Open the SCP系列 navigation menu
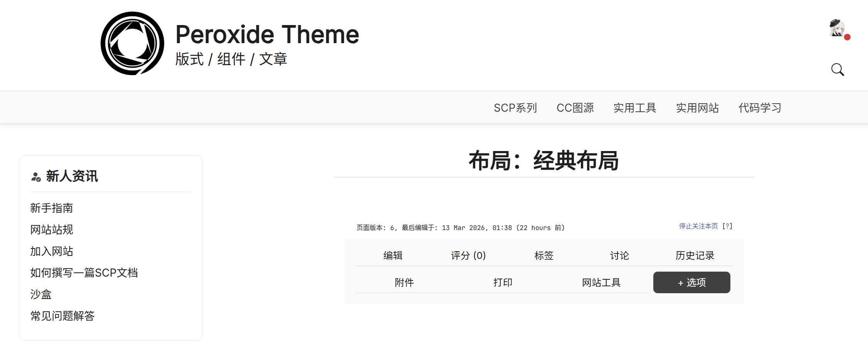 515,108
